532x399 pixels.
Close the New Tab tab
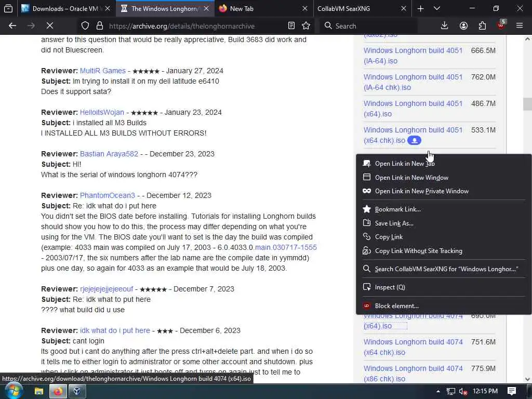(x=304, y=8)
